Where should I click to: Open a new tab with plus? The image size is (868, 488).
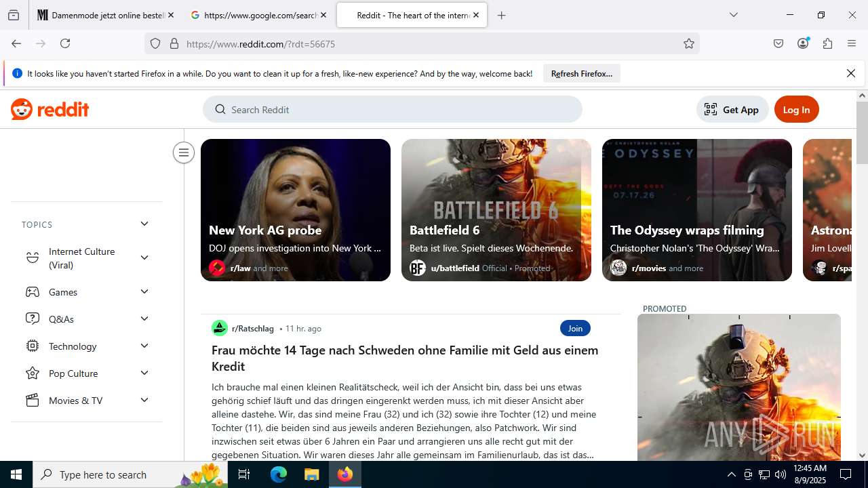coord(502,15)
